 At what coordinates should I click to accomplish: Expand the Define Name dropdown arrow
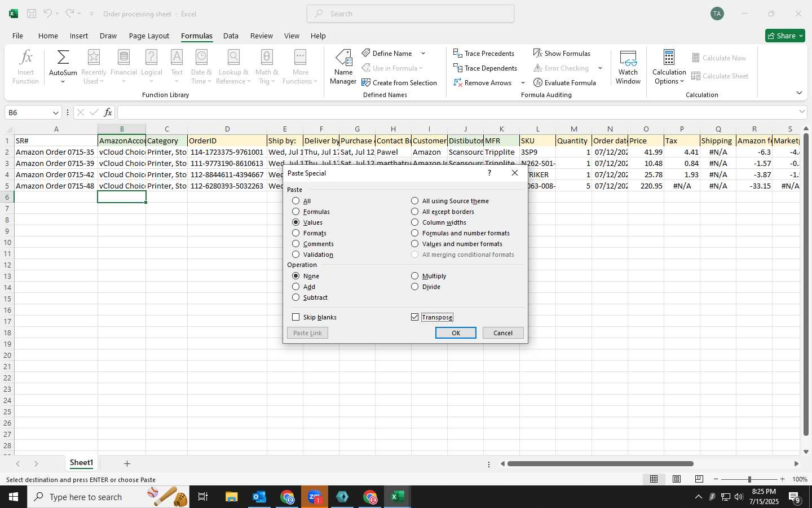click(x=423, y=54)
